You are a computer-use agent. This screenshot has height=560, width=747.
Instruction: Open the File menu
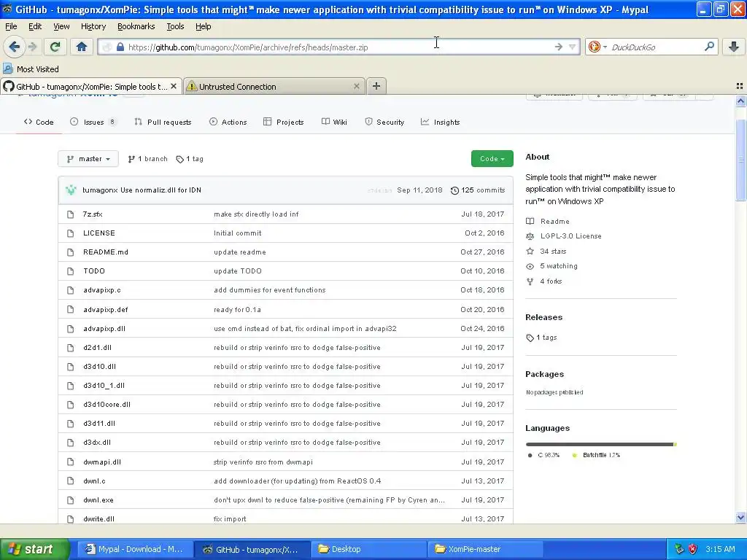click(11, 26)
